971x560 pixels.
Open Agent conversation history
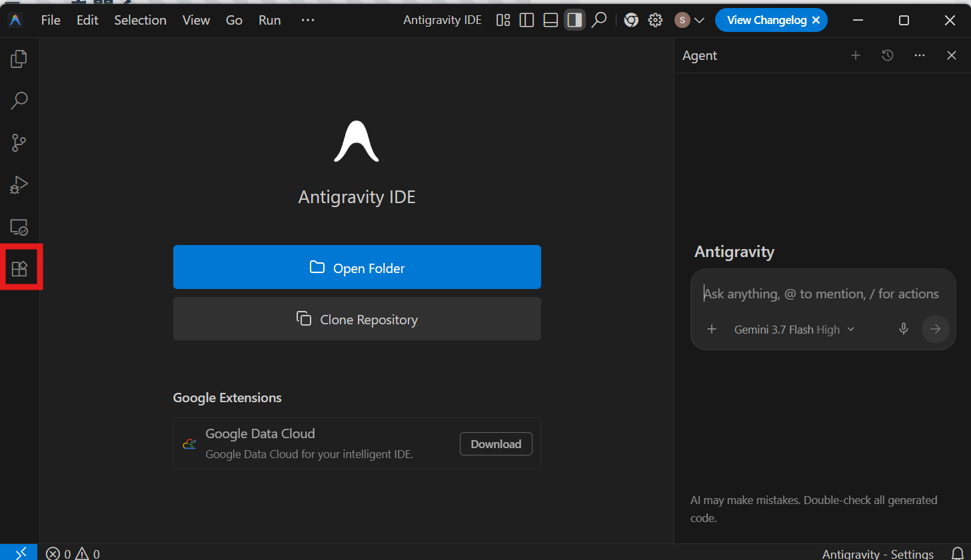pos(888,55)
